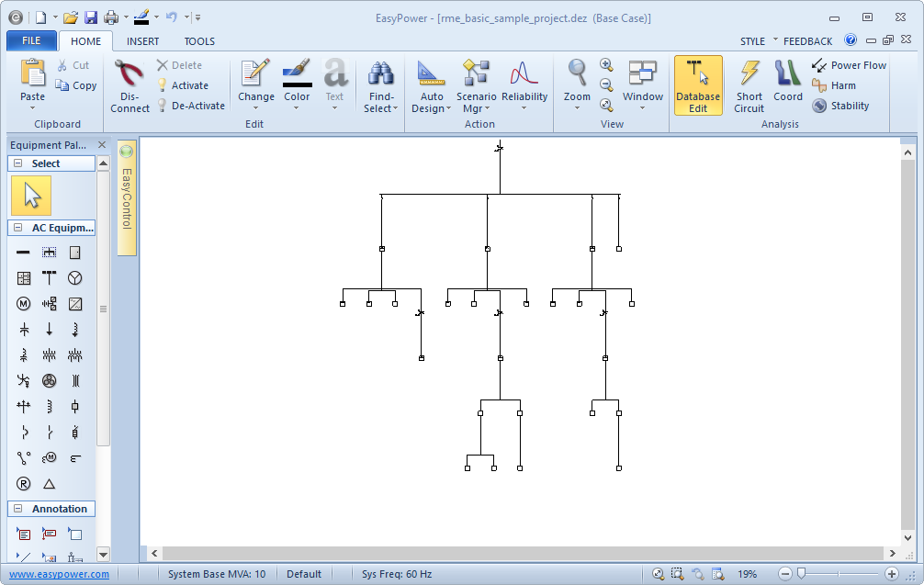
Task: Collapse the AC Equipment palette section
Action: click(x=17, y=228)
